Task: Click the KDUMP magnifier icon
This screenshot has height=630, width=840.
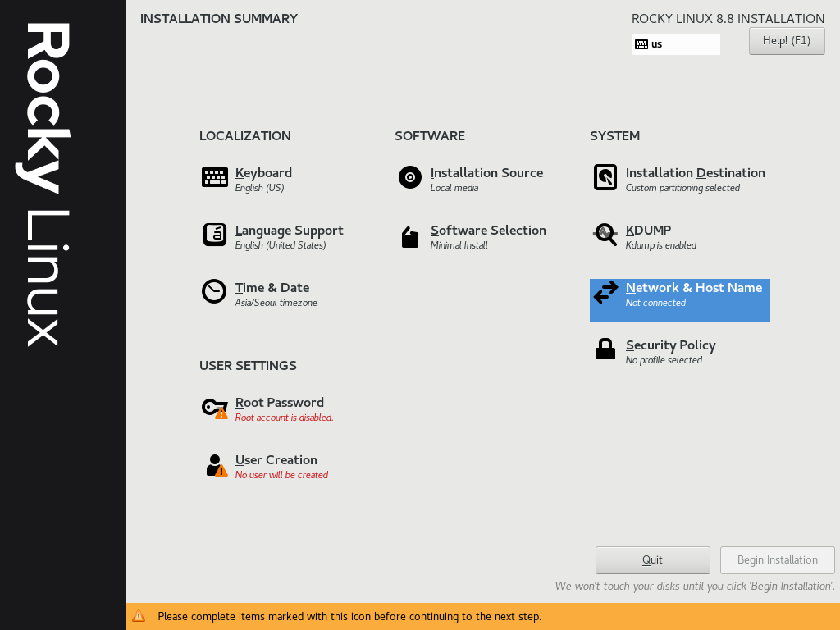Action: point(605,235)
